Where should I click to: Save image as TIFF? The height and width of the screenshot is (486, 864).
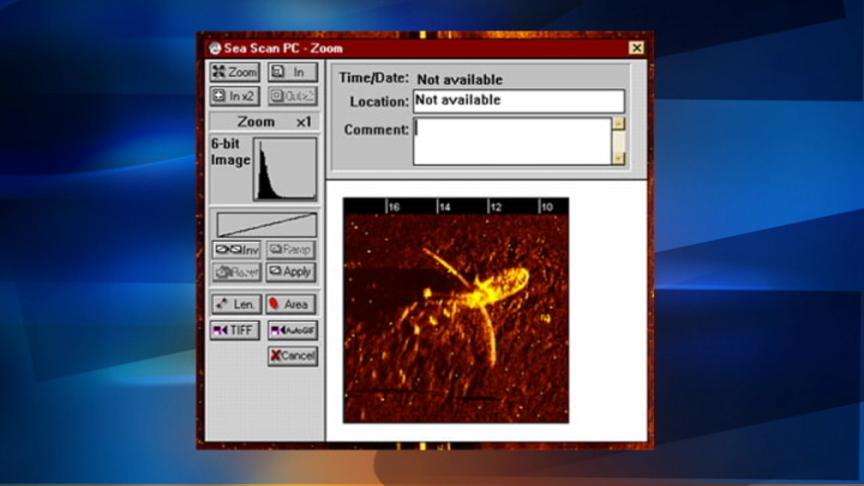tap(235, 331)
